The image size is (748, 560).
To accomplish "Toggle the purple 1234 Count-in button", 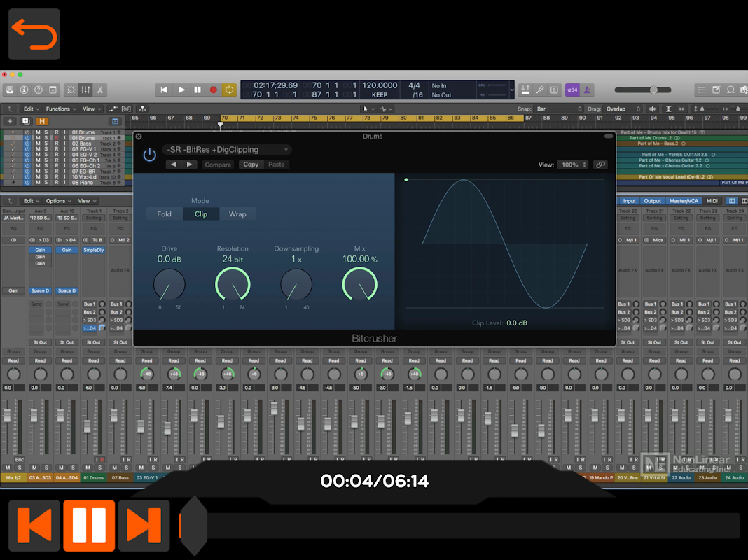I will (572, 90).
